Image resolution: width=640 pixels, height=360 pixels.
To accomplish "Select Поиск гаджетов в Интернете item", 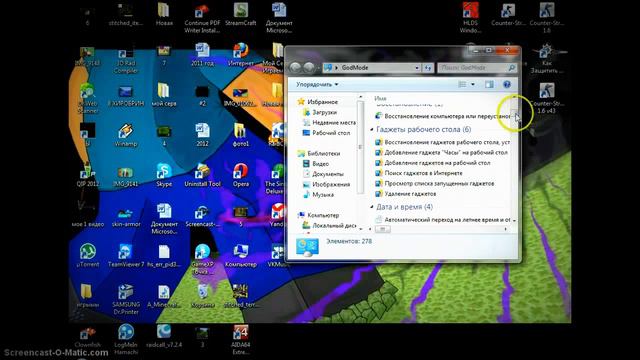I will point(419,173).
